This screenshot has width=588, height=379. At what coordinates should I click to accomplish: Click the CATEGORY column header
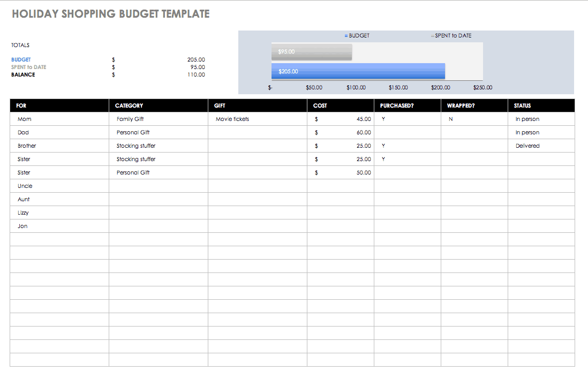tap(159, 105)
